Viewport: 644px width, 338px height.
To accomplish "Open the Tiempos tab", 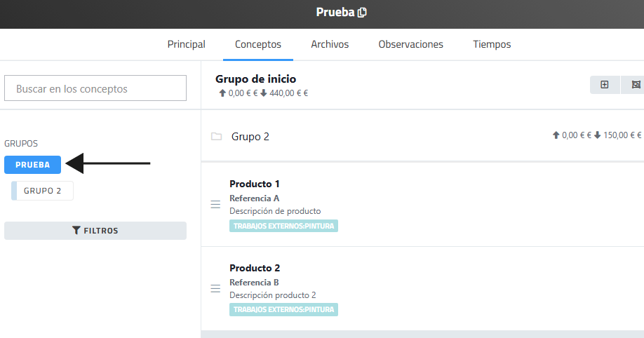I will 492,44.
